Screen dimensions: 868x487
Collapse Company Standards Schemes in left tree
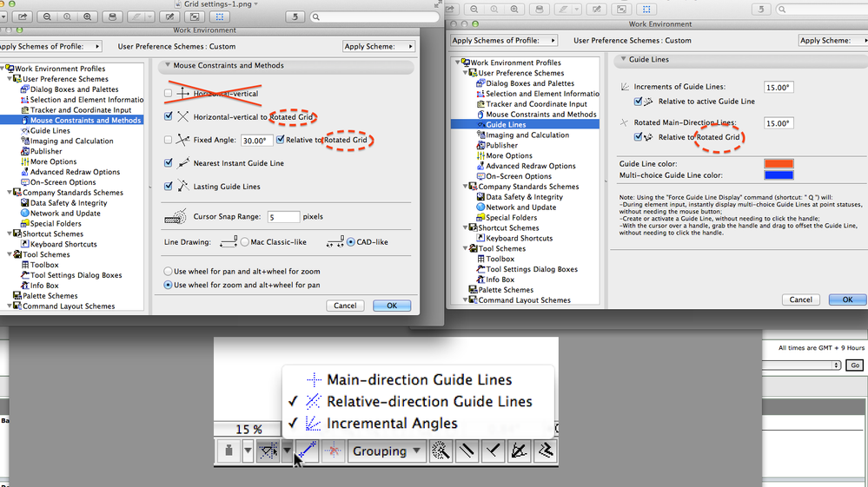click(10, 193)
